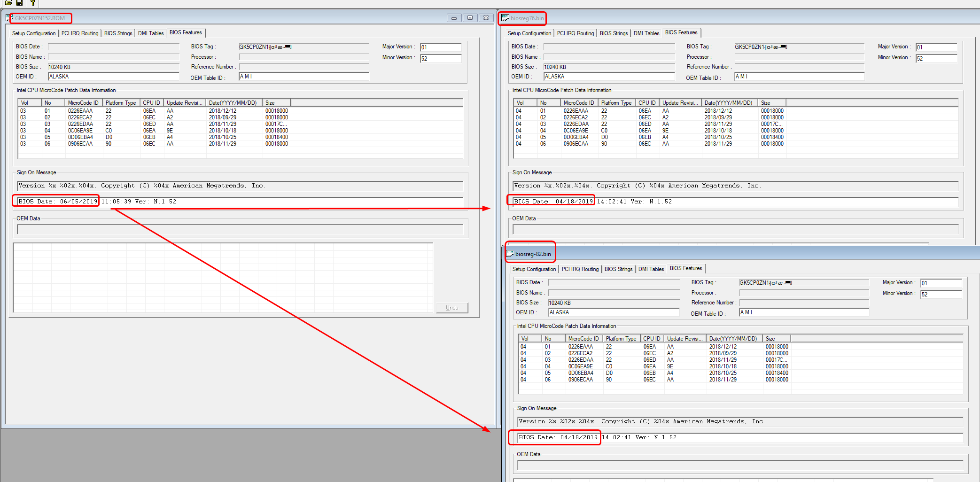
Task: Open PCI IRQ Routing tab in biosreg-82.bin window
Action: [580, 269]
